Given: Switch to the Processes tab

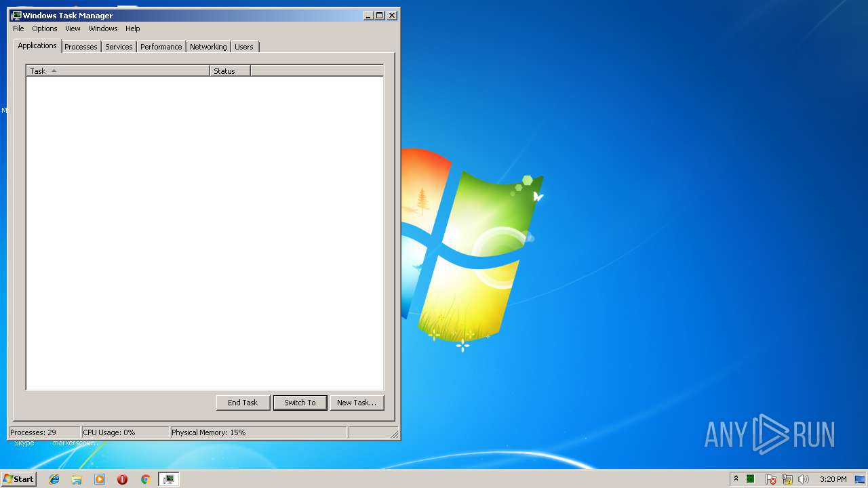Looking at the screenshot, I should point(81,47).
